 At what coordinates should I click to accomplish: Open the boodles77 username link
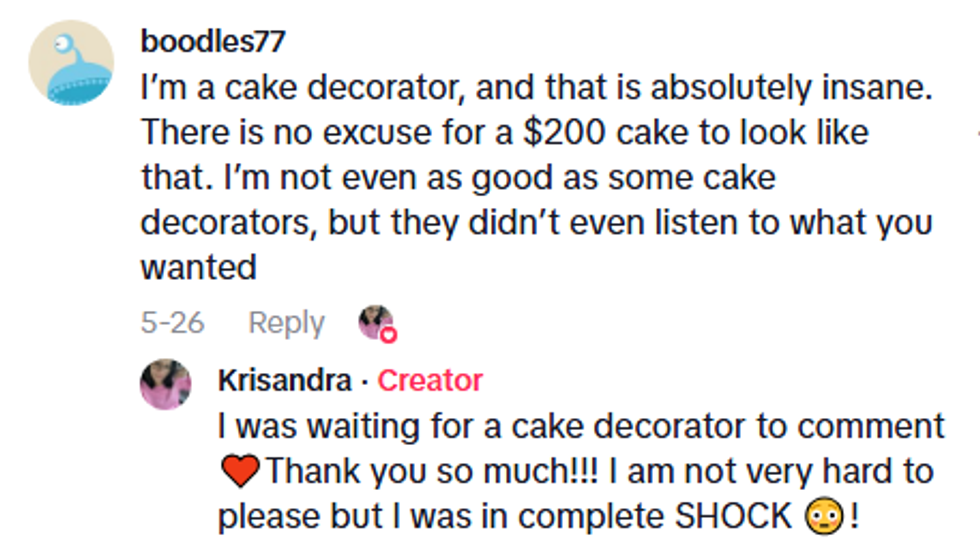tap(213, 41)
